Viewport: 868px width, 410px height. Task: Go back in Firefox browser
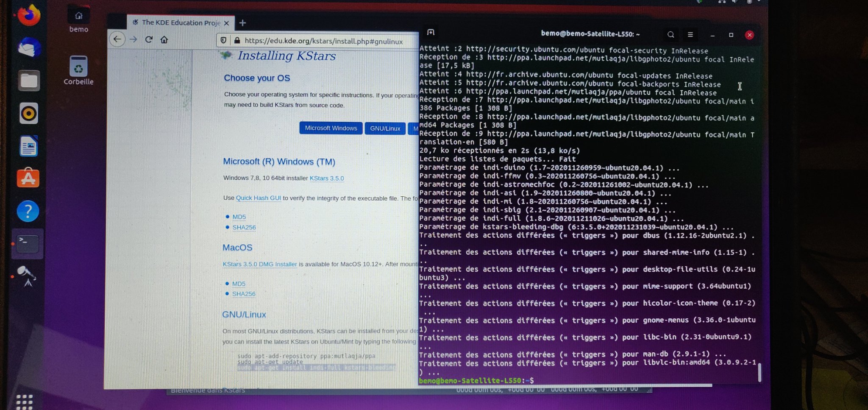(x=117, y=39)
